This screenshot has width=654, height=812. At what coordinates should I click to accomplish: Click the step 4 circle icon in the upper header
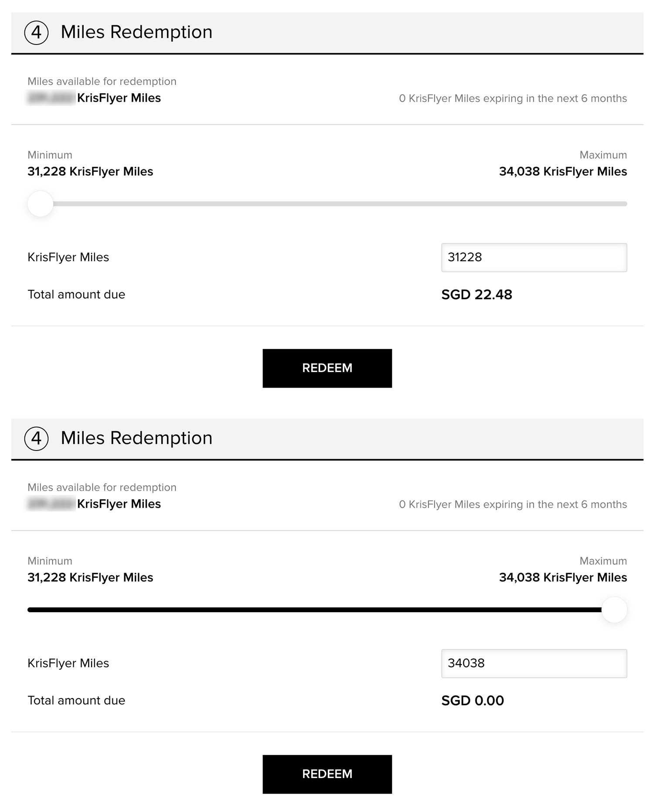coord(36,32)
